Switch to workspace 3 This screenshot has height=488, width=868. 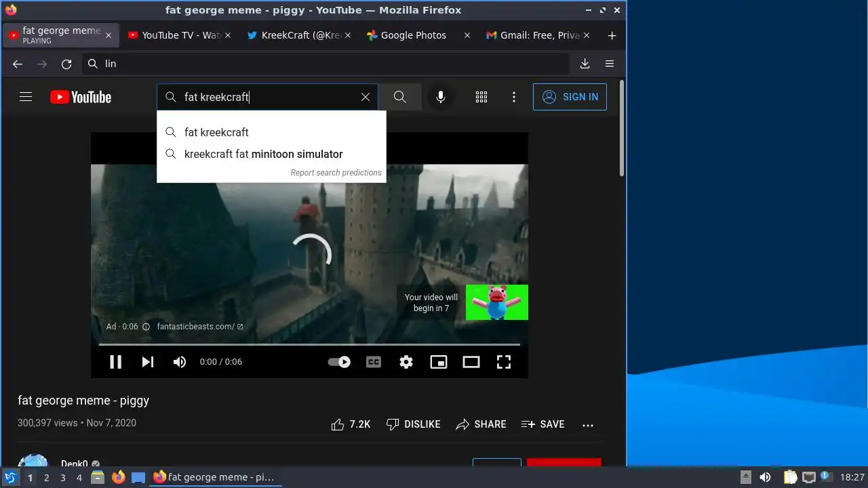coord(62,478)
